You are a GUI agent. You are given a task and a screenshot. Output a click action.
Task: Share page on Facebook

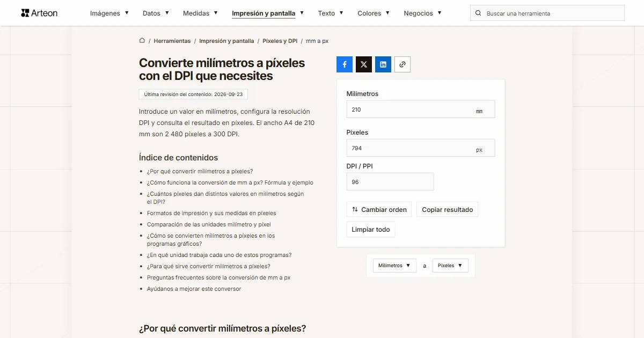345,64
